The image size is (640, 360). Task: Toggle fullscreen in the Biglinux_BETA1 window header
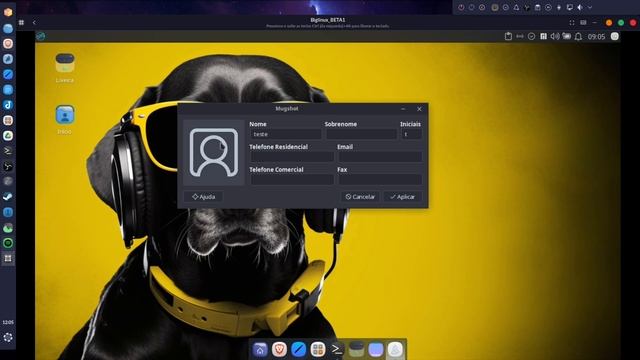572,23
